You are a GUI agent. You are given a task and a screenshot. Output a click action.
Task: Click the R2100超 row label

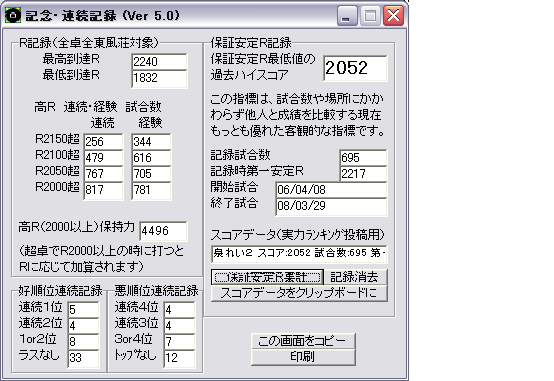point(57,155)
